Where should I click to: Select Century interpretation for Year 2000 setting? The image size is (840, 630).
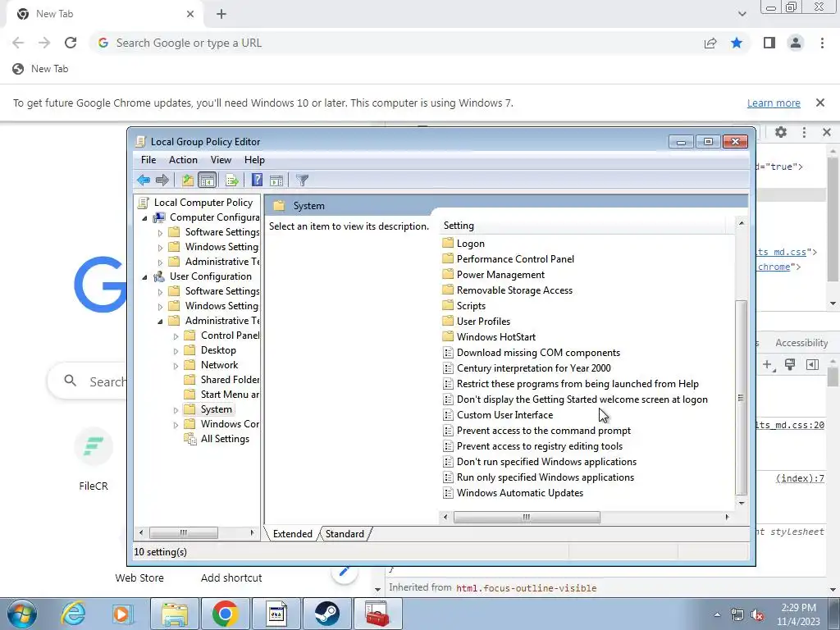pos(533,368)
